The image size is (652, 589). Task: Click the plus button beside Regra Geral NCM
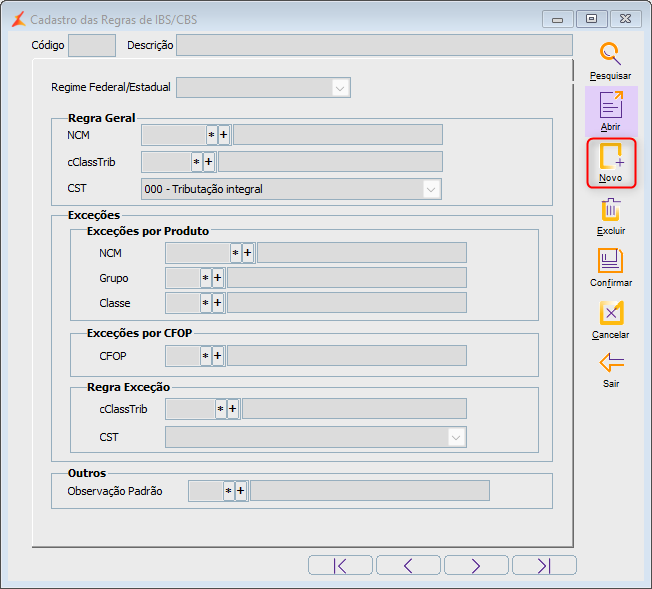coord(224,135)
